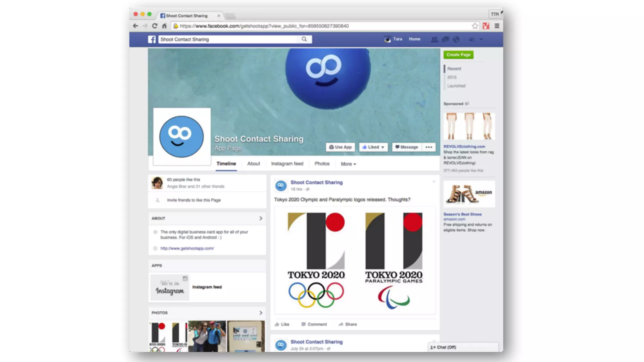Open the Instagram feed tab
The height and width of the screenshot is (362, 644).
(287, 164)
